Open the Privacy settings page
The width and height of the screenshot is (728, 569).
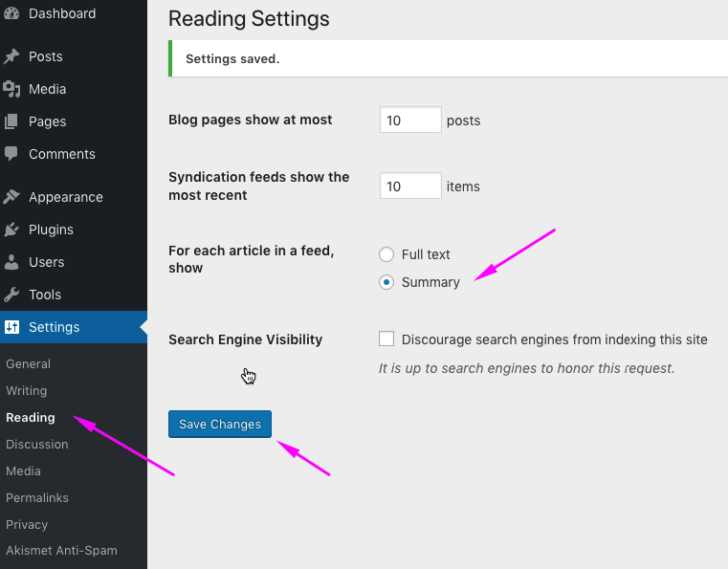coord(27,524)
